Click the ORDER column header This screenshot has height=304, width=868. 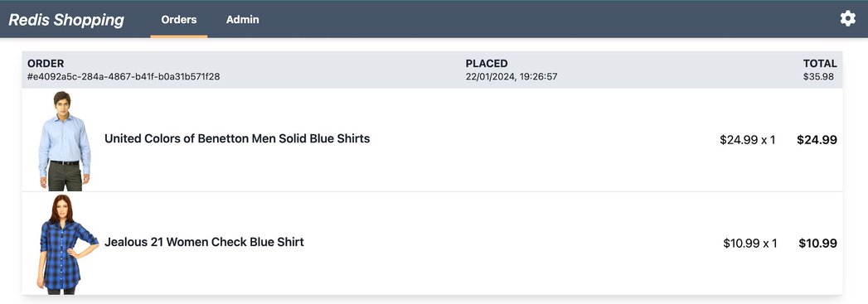tap(46, 64)
